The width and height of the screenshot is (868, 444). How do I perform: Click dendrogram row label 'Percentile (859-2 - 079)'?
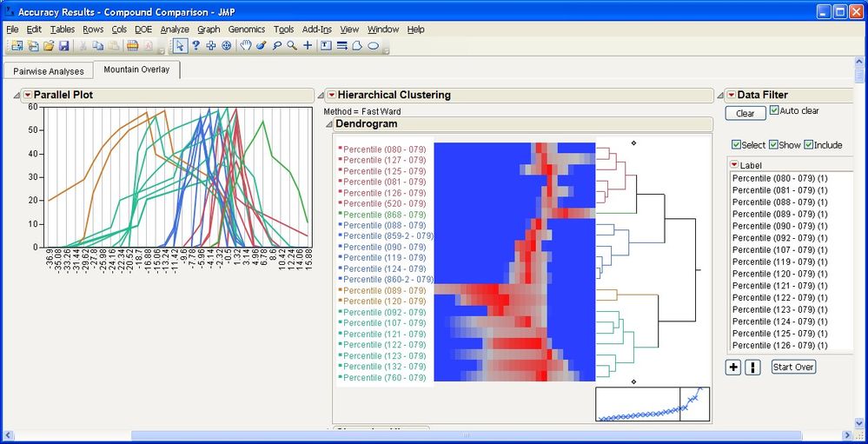coord(388,235)
